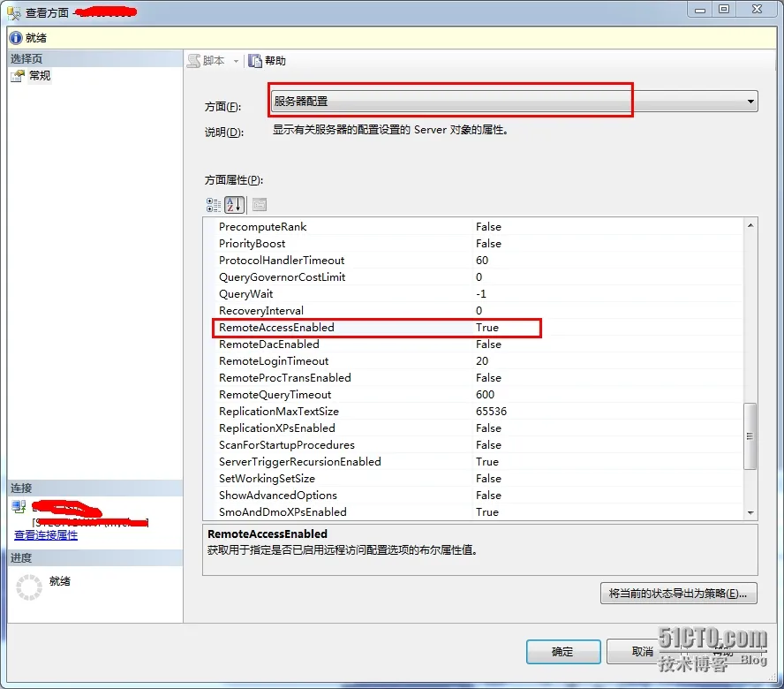Viewport: 784px width, 689px height.
Task: Click the info icon beside 就绪
Action: pos(16,38)
